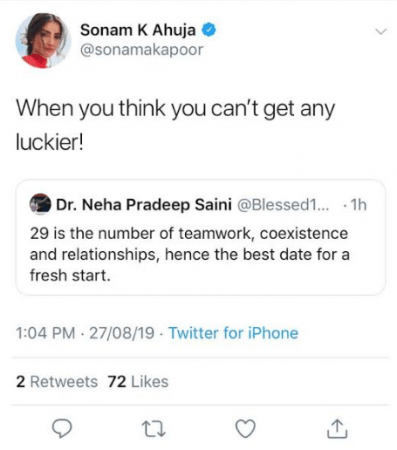Viewport: 397px width, 450px height.
Task: Like the tweet with heart icon
Action: coord(246,429)
